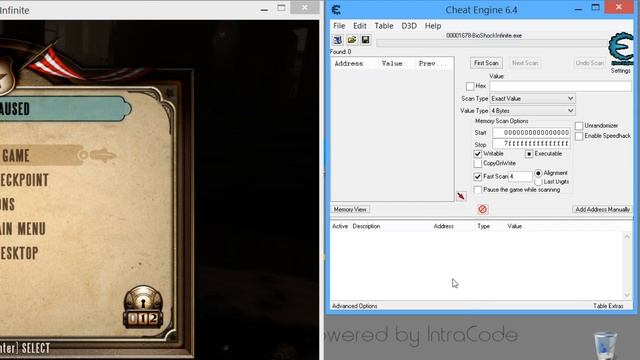Open the process list icon

click(338, 40)
